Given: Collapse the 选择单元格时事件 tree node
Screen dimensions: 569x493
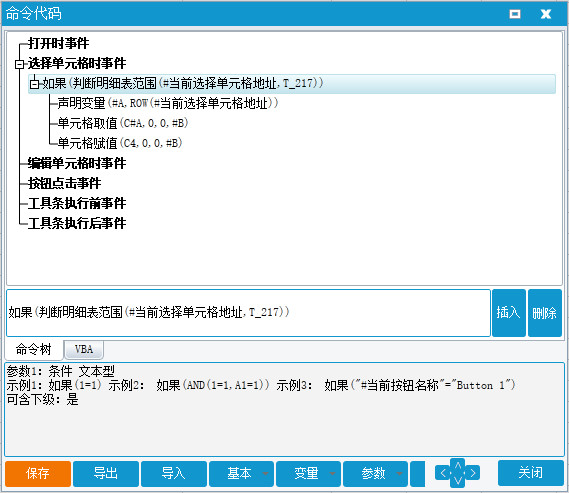Looking at the screenshot, I should click(19, 64).
